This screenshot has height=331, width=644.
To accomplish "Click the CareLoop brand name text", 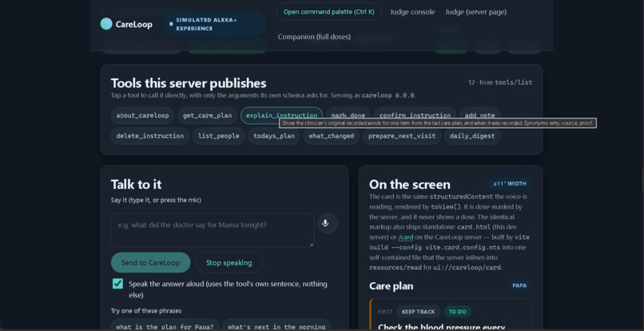I will point(134,24).
